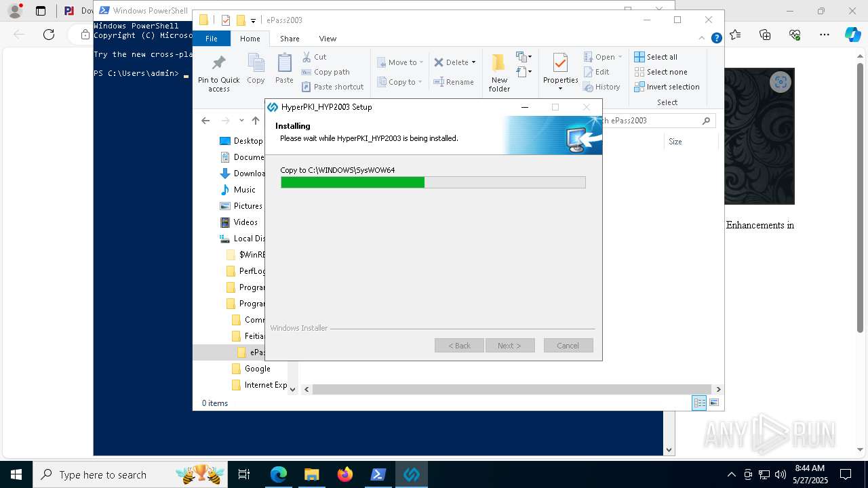Open Microsoft Edge from taskbar
Screen dimensions: 868x488
coord(279,474)
